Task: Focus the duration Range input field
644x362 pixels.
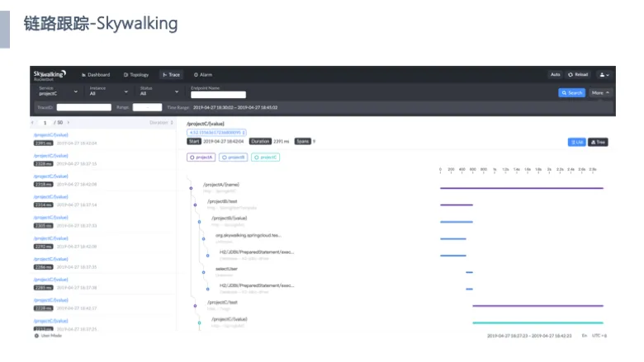Action: tap(147, 107)
